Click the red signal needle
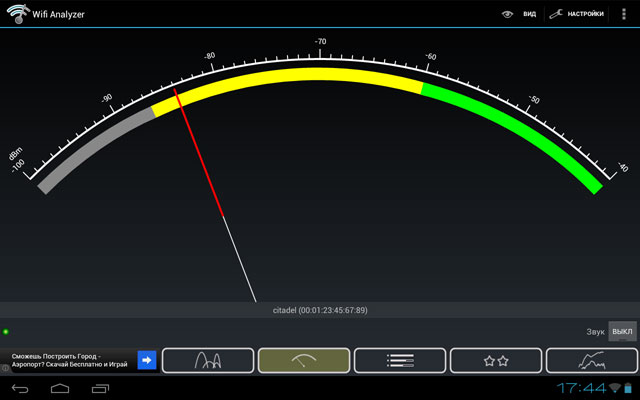640x400 pixels. pyautogui.click(x=199, y=152)
